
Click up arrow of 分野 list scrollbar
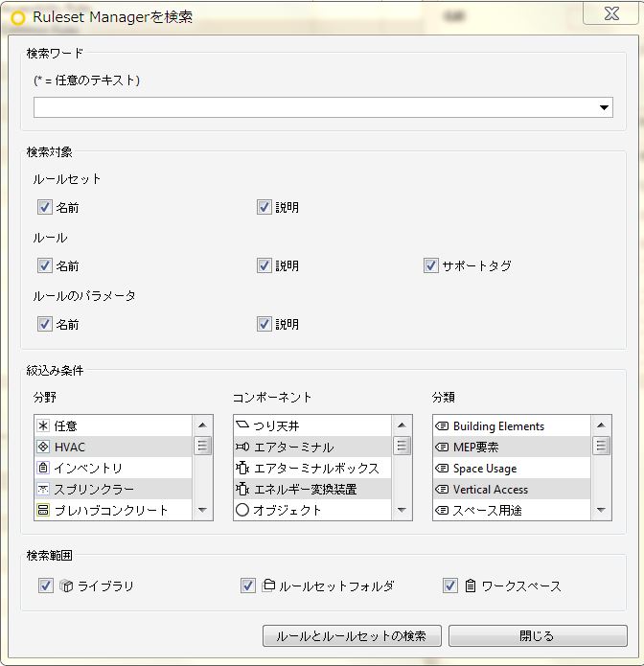[202, 425]
